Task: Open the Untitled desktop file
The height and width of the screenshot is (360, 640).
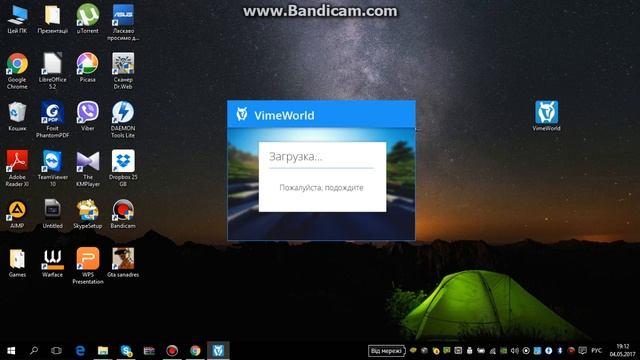Action: click(x=52, y=214)
